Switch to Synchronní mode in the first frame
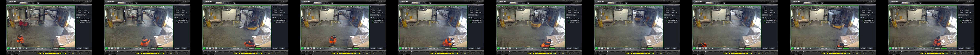 tap(56, 49)
